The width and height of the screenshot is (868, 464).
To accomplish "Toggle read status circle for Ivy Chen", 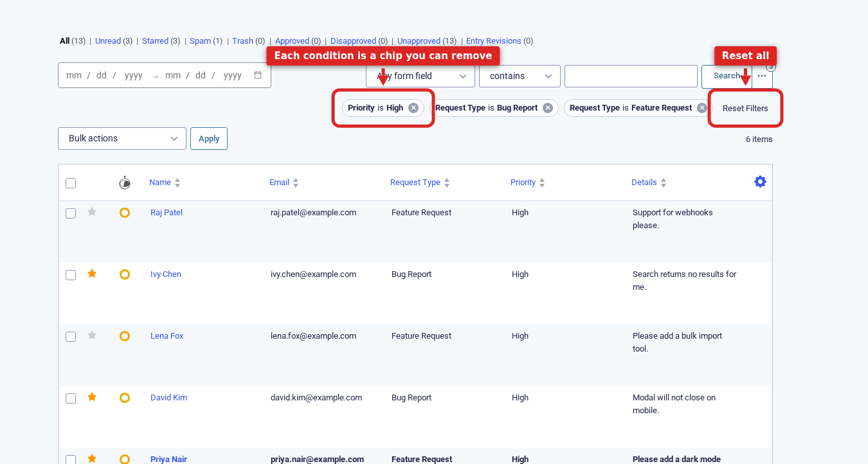I will point(125,274).
